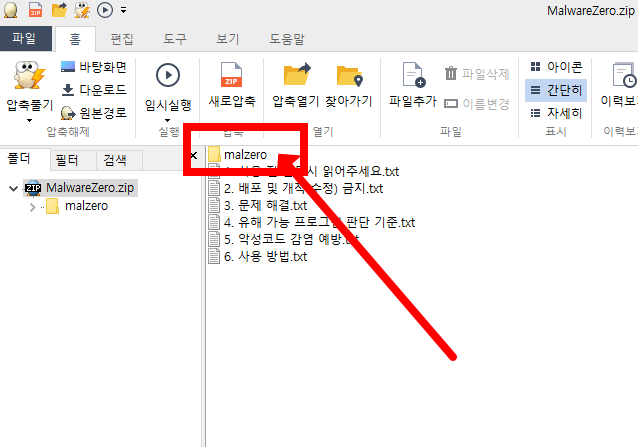Expand the malzero tree folder
Viewport: 638px width, 447px height.
tap(33, 207)
